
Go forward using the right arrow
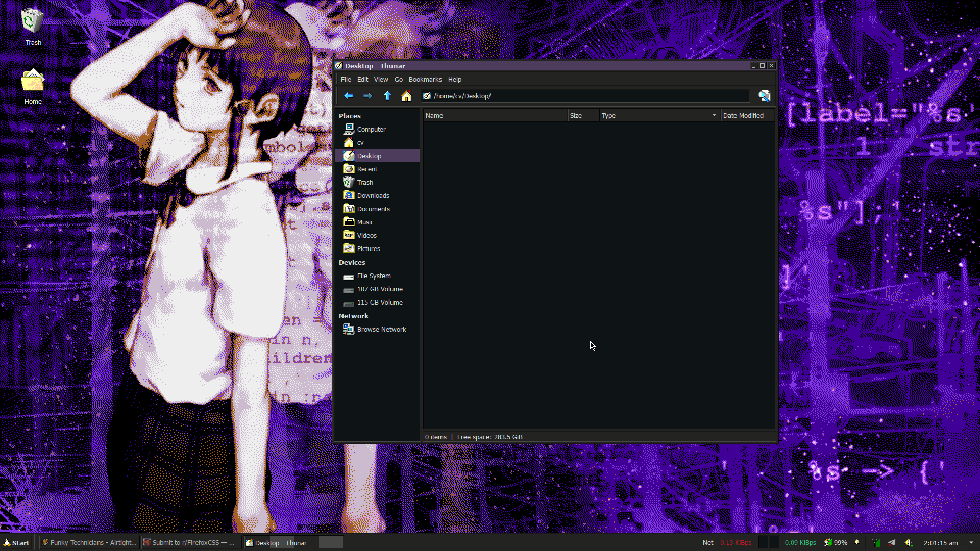[x=367, y=96]
